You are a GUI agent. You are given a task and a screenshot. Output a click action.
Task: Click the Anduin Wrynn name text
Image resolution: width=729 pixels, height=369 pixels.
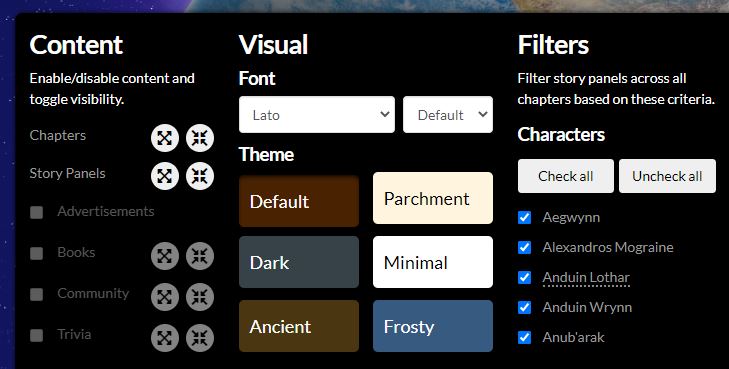click(x=587, y=307)
